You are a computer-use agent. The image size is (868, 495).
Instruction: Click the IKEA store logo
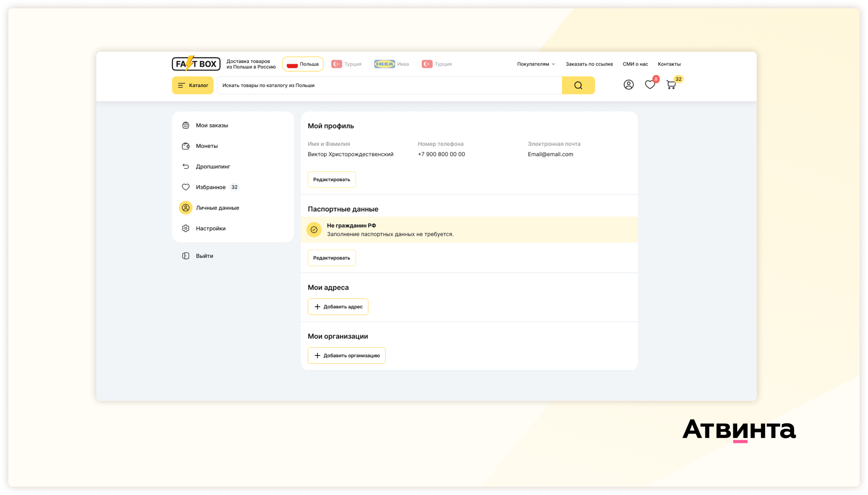(384, 64)
